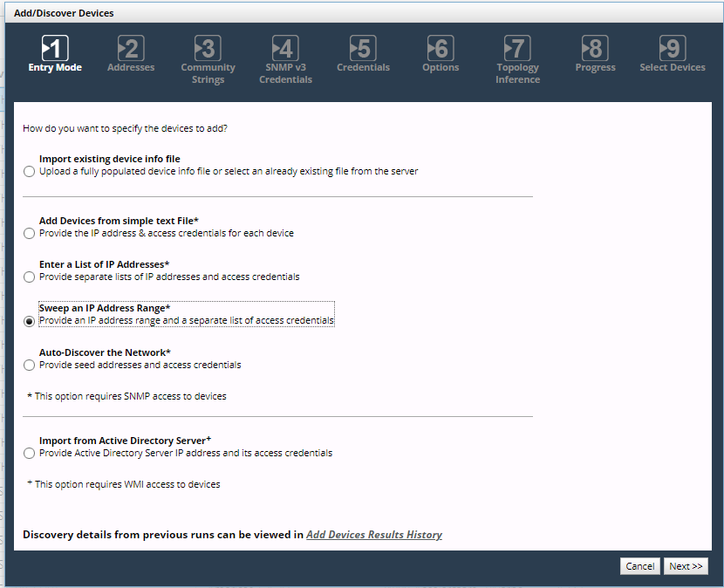This screenshot has height=588, width=724.
Task: Select Import existing device info file option
Action: (x=30, y=172)
